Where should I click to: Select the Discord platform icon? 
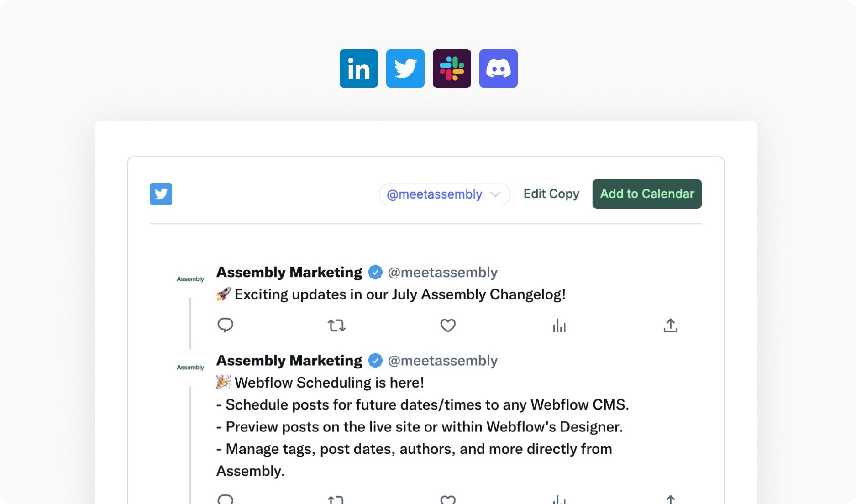point(498,68)
